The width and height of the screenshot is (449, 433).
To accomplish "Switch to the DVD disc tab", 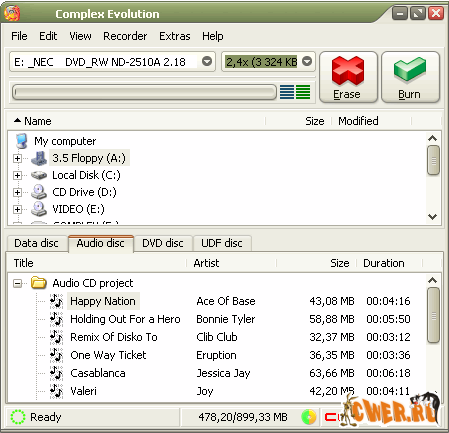I will point(163,243).
